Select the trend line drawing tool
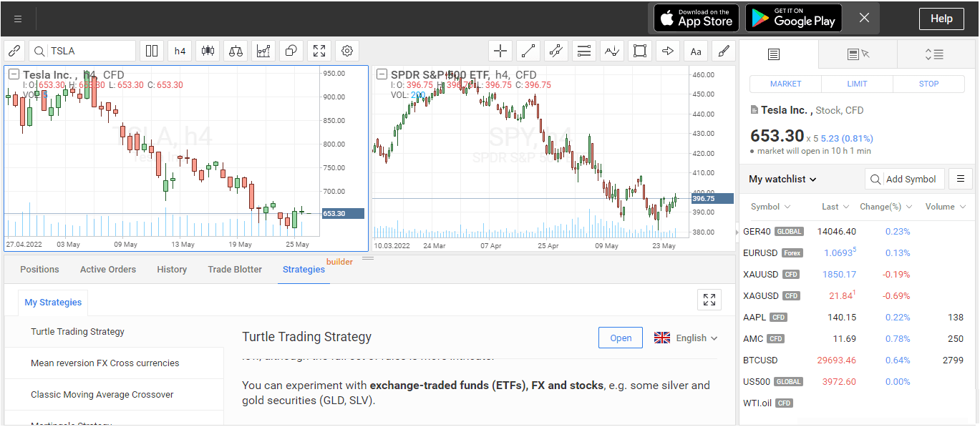 pos(528,51)
